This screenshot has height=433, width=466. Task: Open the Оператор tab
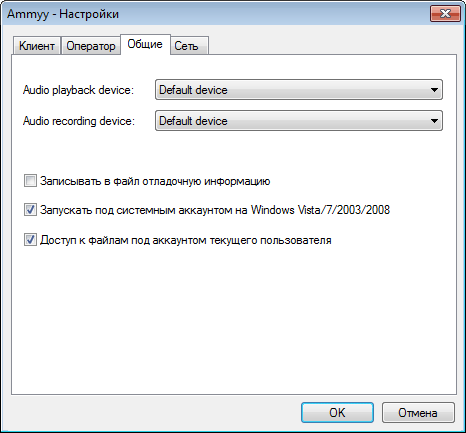tap(91, 46)
